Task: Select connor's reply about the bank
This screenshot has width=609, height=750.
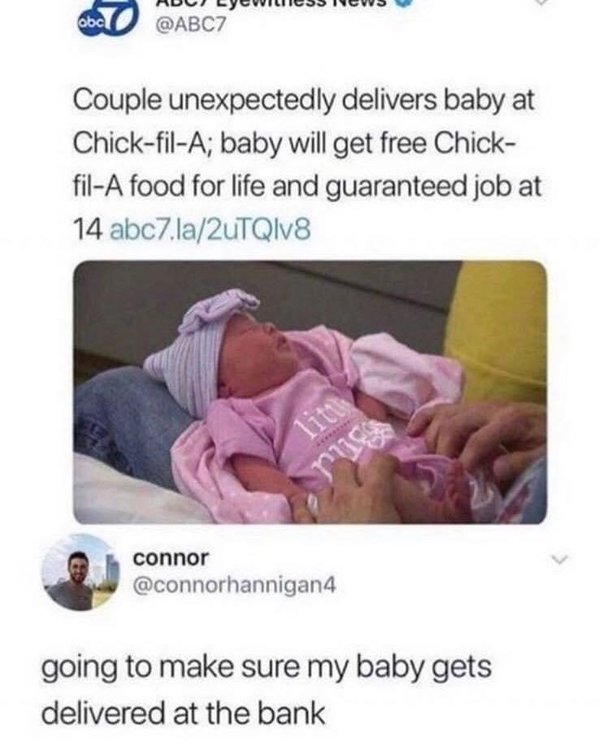Action: 266,689
